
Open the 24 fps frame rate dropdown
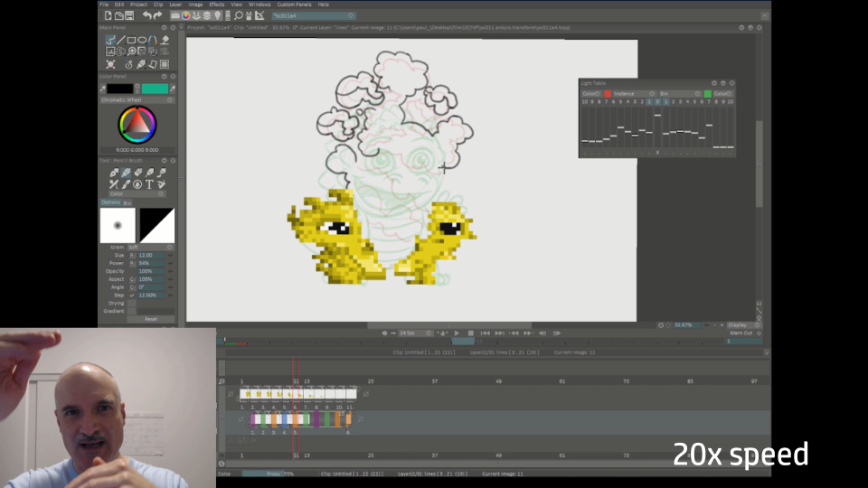click(415, 333)
